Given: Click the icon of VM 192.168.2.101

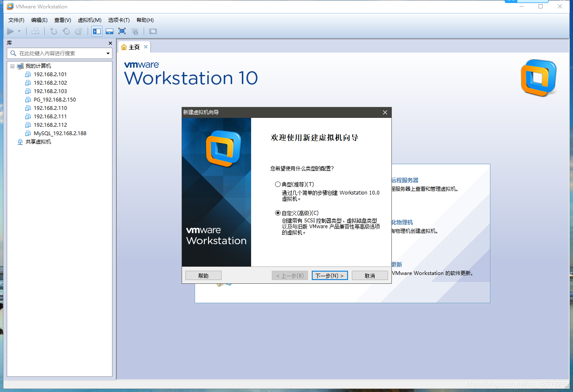Looking at the screenshot, I should pos(28,75).
